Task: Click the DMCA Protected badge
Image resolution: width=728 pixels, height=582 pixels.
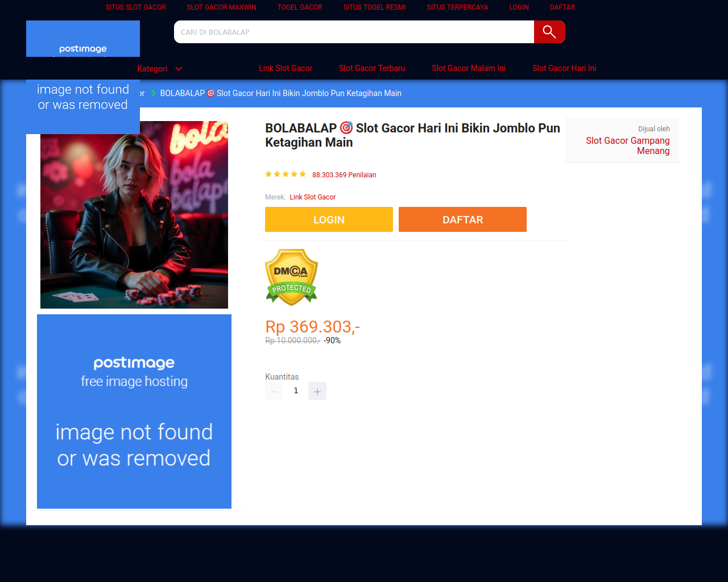Action: 291,277
